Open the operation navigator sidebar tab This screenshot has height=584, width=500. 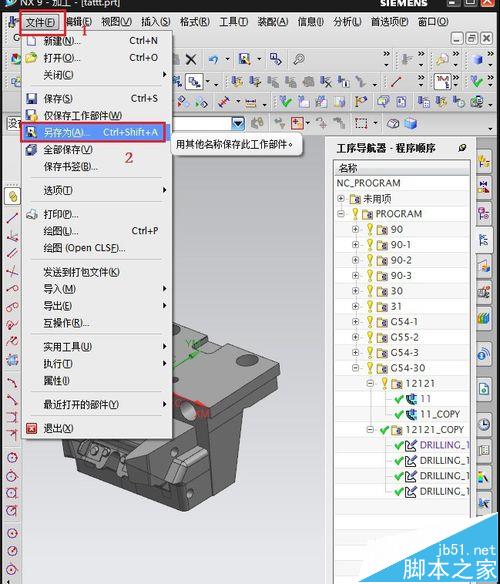pyautogui.click(x=484, y=240)
